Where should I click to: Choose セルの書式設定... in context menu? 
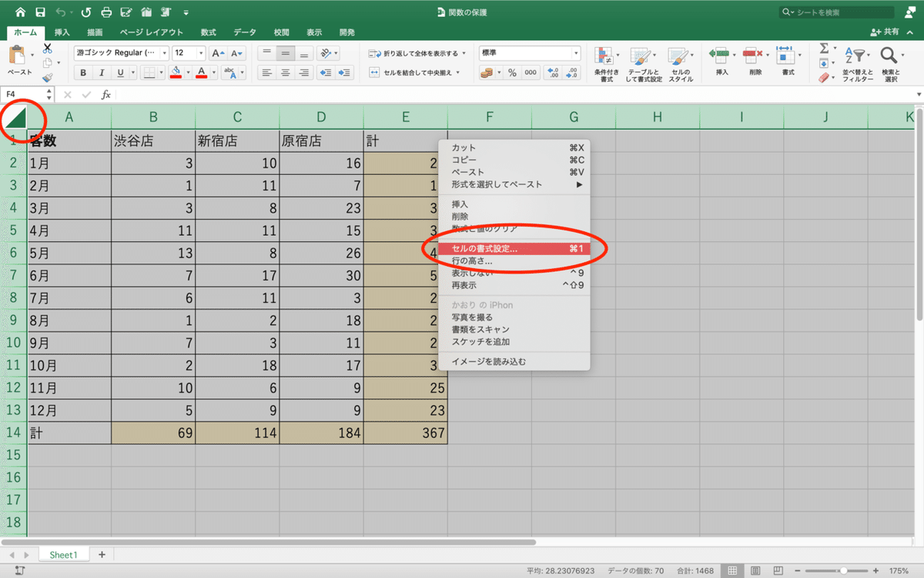click(514, 249)
